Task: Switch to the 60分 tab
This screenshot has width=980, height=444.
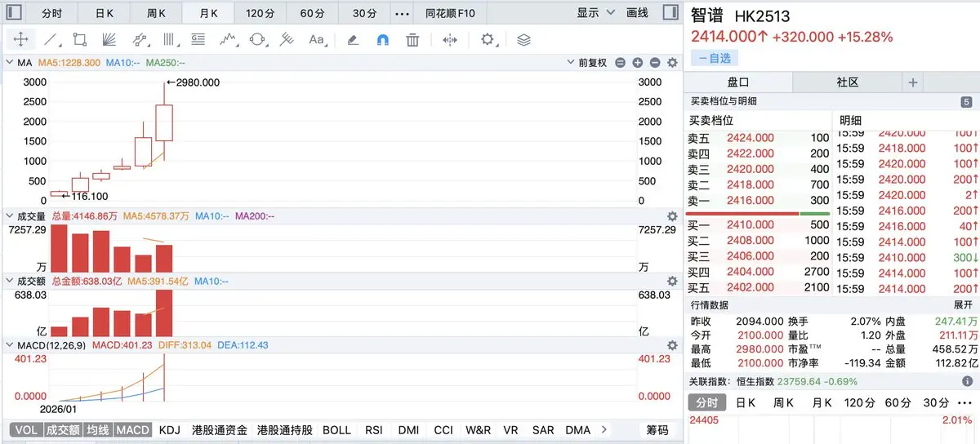Action: pyautogui.click(x=312, y=13)
